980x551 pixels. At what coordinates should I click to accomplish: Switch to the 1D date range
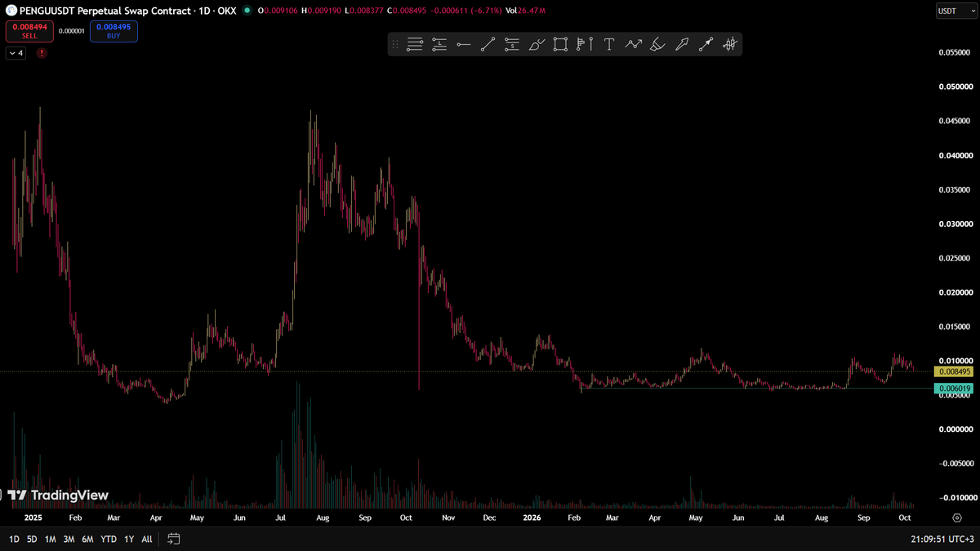tap(15, 539)
